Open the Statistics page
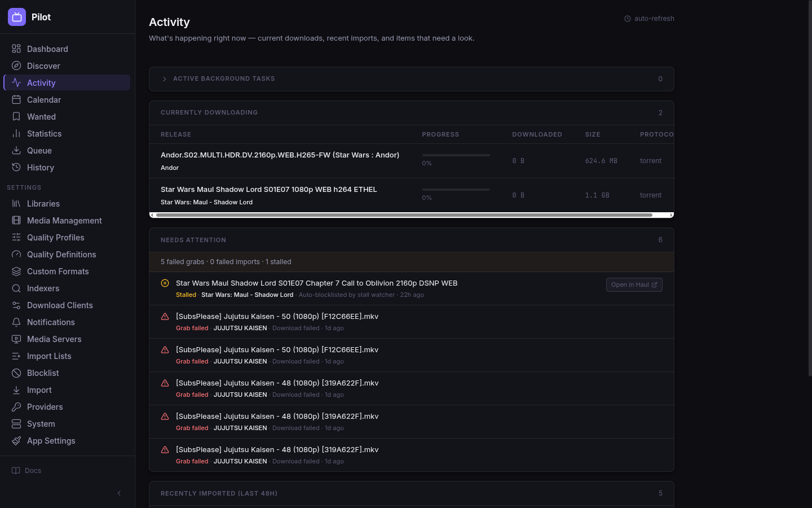The width and height of the screenshot is (812, 508). [67, 134]
